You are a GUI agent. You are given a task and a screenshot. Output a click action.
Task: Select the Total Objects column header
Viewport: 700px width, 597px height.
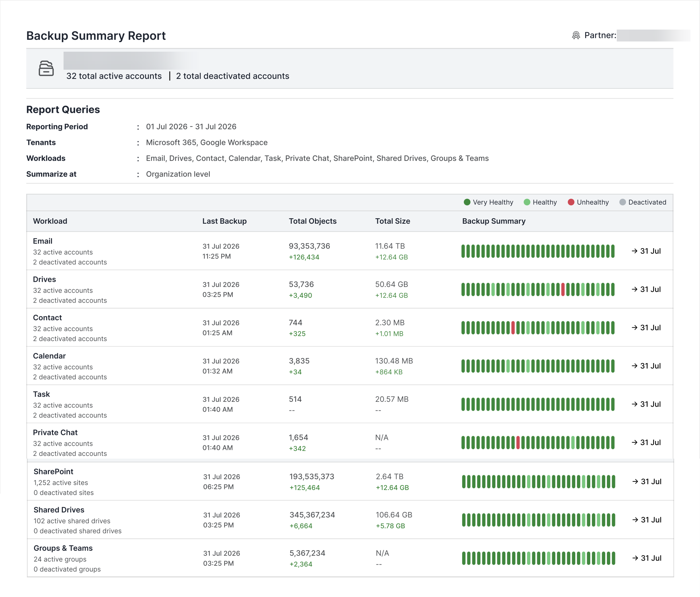coord(313,221)
